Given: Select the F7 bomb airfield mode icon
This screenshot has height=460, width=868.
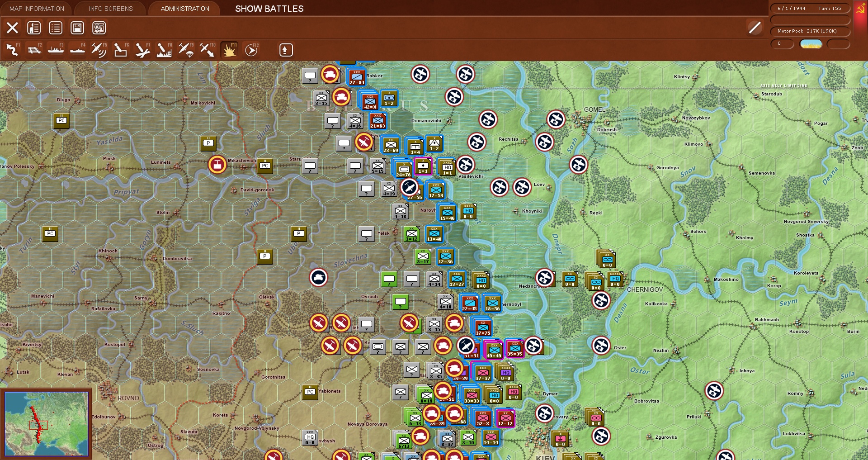Looking at the screenshot, I should (142, 50).
